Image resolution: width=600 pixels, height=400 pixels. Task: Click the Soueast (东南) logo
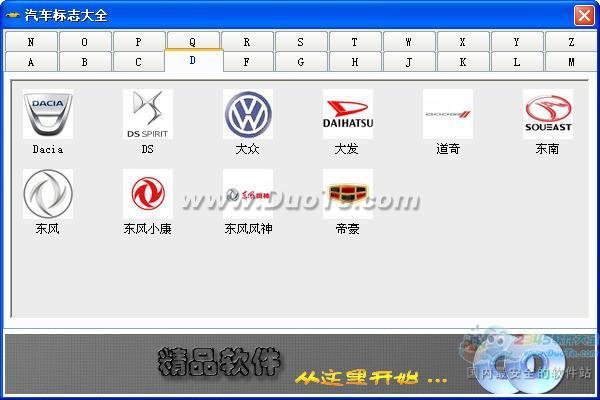(548, 114)
